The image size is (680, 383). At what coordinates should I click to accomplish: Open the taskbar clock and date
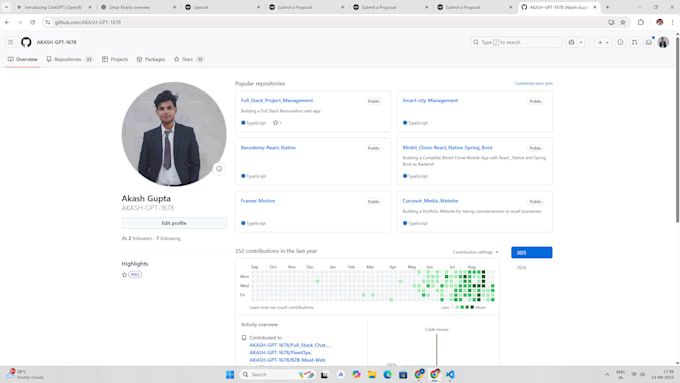tap(663, 374)
